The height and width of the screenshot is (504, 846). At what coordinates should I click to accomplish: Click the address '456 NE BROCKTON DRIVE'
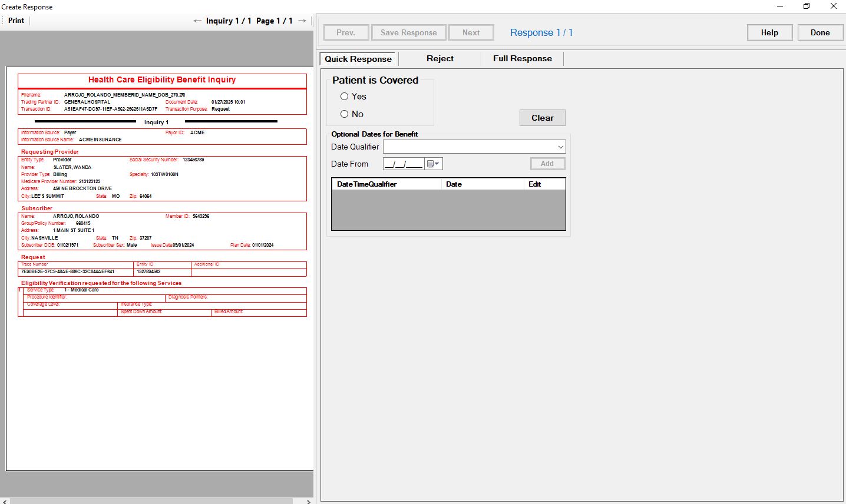pyautogui.click(x=82, y=188)
